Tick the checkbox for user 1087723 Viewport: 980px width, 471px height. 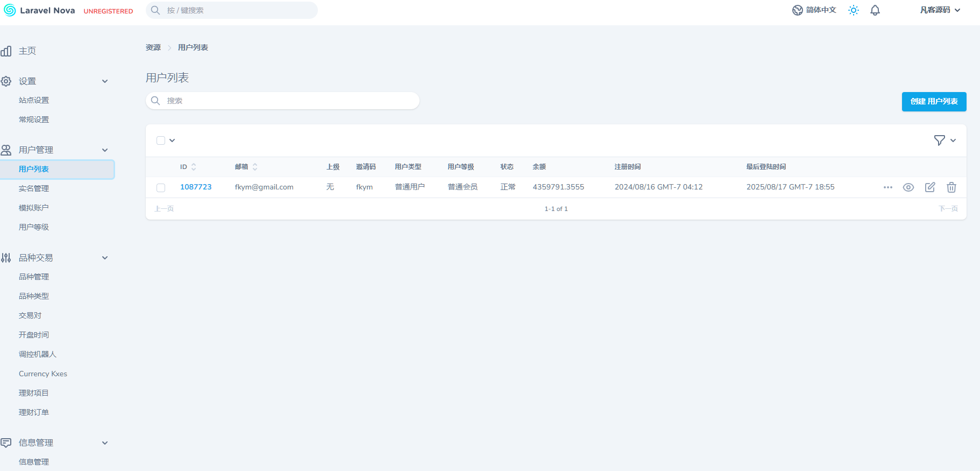coord(161,188)
